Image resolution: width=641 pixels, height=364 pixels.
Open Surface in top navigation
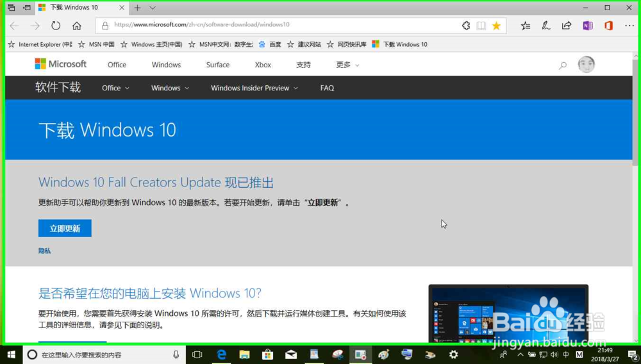pyautogui.click(x=218, y=65)
